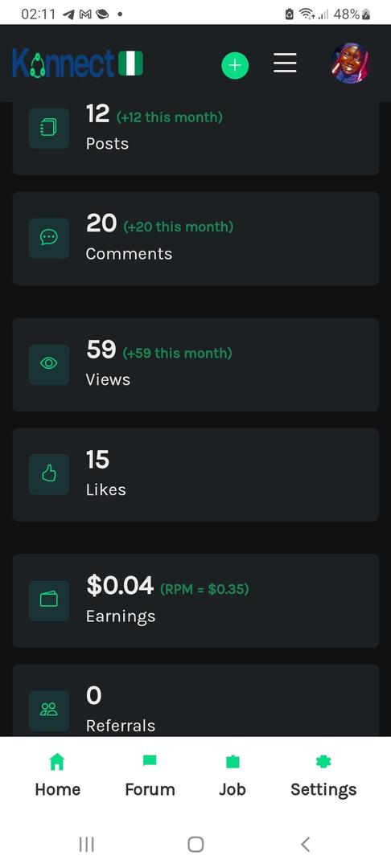Tap the Posts notebook icon
Image resolution: width=391 pixels, height=868 pixels.
[x=49, y=129]
